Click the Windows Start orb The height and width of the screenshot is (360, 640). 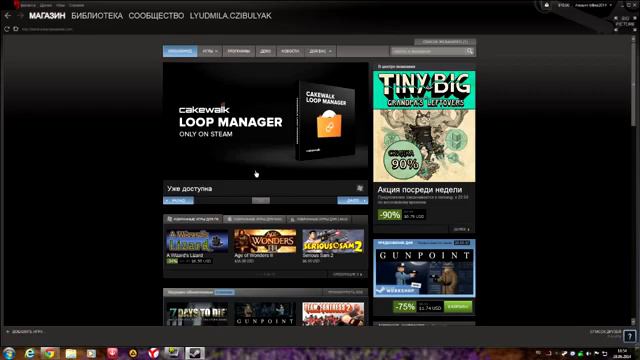tap(9, 353)
